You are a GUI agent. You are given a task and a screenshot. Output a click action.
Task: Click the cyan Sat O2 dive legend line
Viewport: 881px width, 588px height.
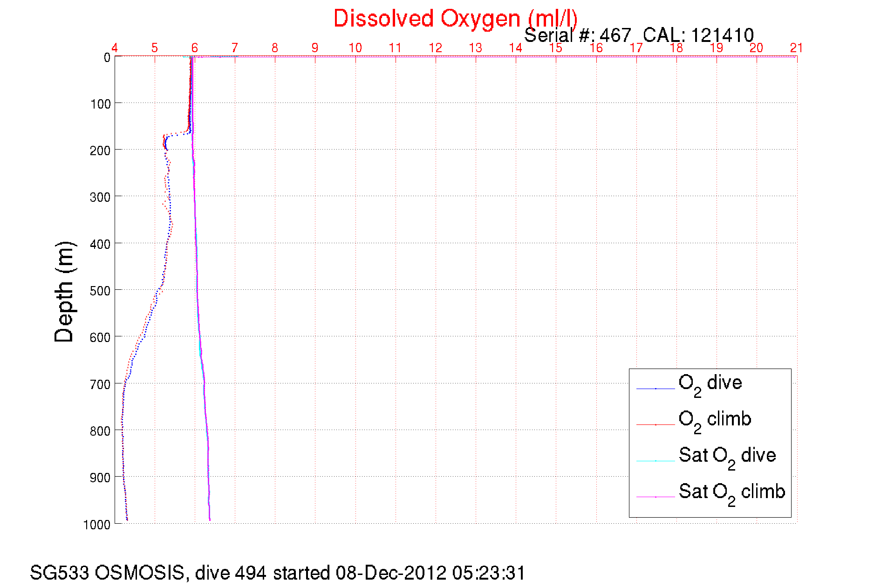[656, 461]
